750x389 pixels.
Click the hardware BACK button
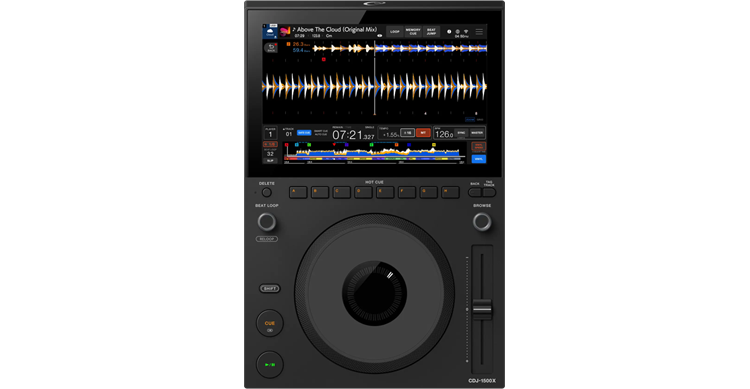coord(474,192)
